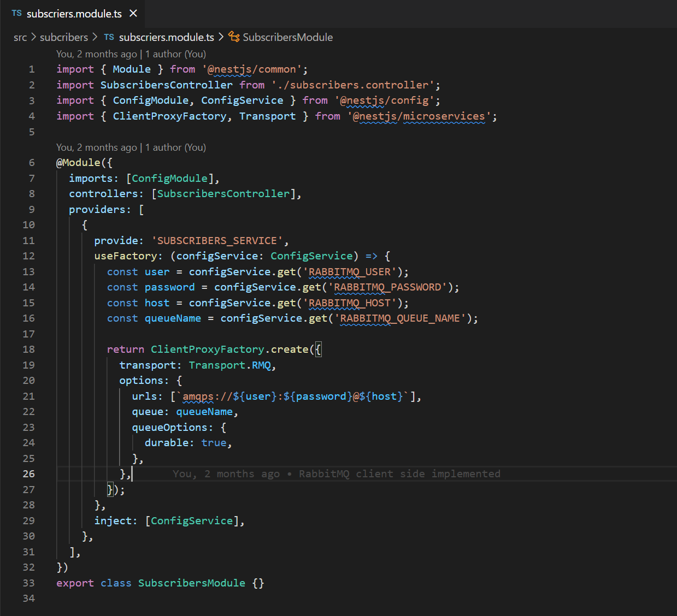The height and width of the screenshot is (616, 677).
Task: Close the subscriers.module.ts tab
Action: coord(133,14)
